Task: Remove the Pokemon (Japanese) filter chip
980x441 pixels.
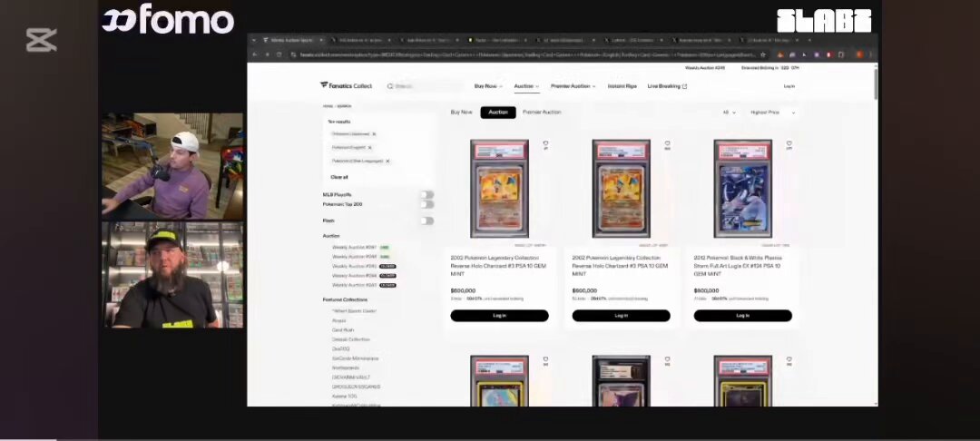Action: 374,134
